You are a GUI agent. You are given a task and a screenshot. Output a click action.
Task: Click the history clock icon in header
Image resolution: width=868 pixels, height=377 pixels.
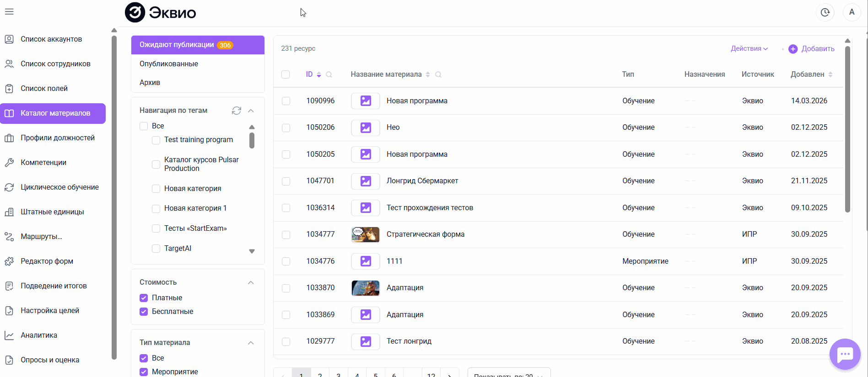coord(825,12)
